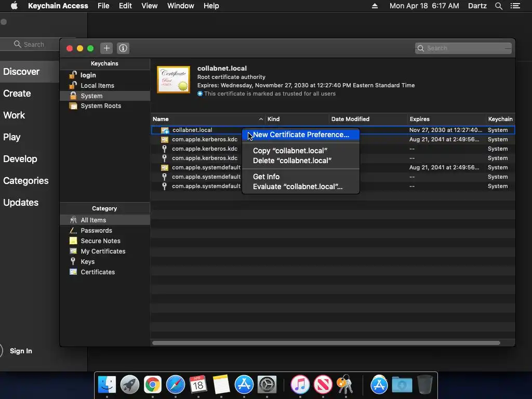Image resolution: width=532 pixels, height=399 pixels.
Task: Open the Keychain Access application menu
Action: tap(58, 6)
